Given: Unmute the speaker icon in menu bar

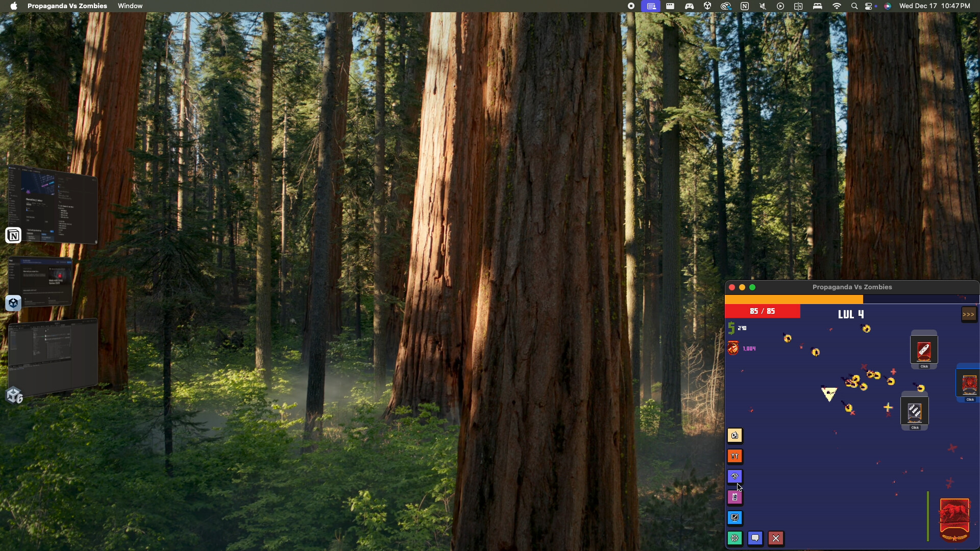Looking at the screenshot, I should (763, 6).
